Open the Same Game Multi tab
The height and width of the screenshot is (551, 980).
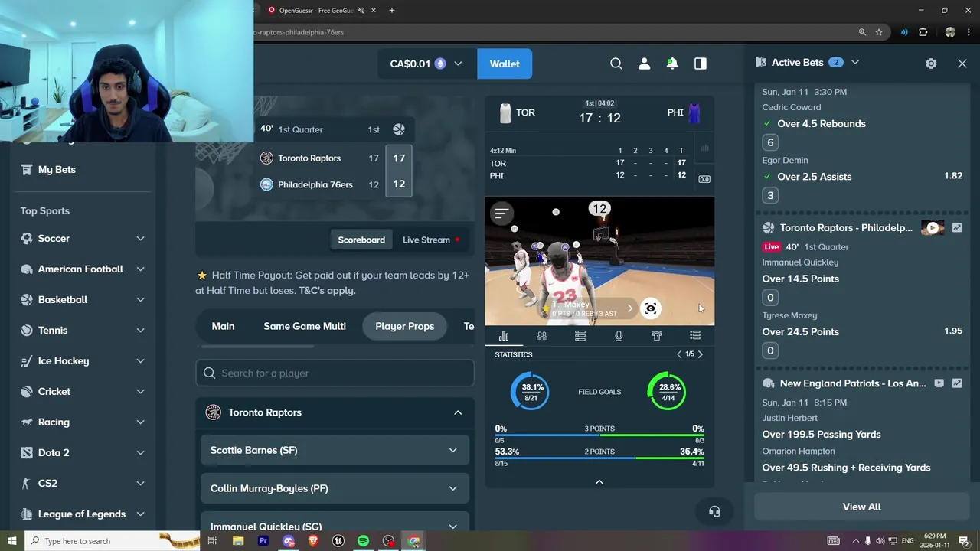[x=305, y=326]
